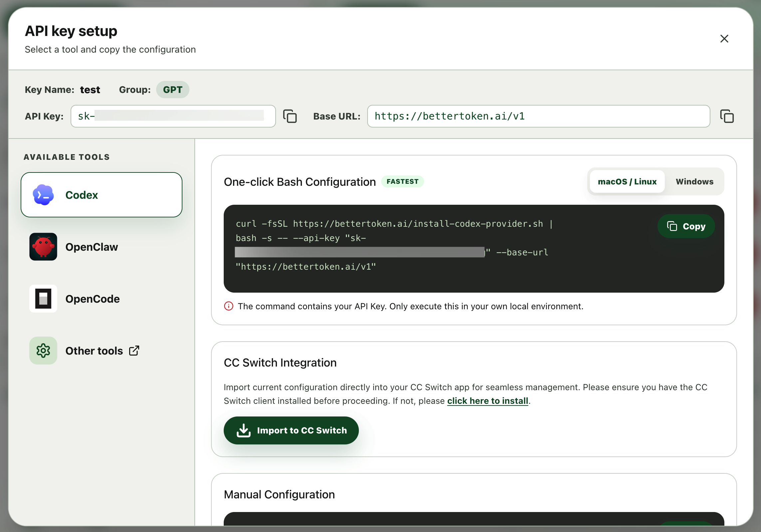Click inside the Base URL field
Viewport: 761px width, 532px height.
[539, 116]
